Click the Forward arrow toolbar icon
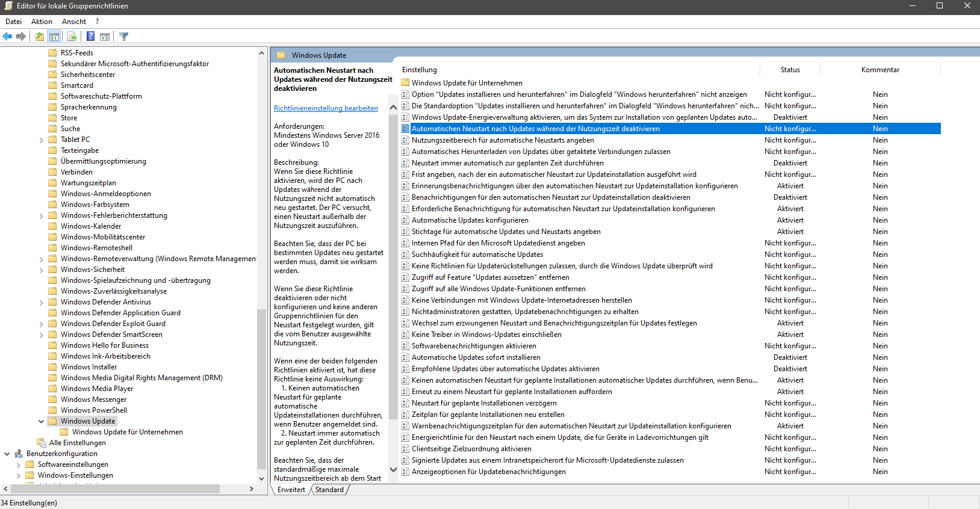Image resolution: width=980 pixels, height=509 pixels. point(21,37)
